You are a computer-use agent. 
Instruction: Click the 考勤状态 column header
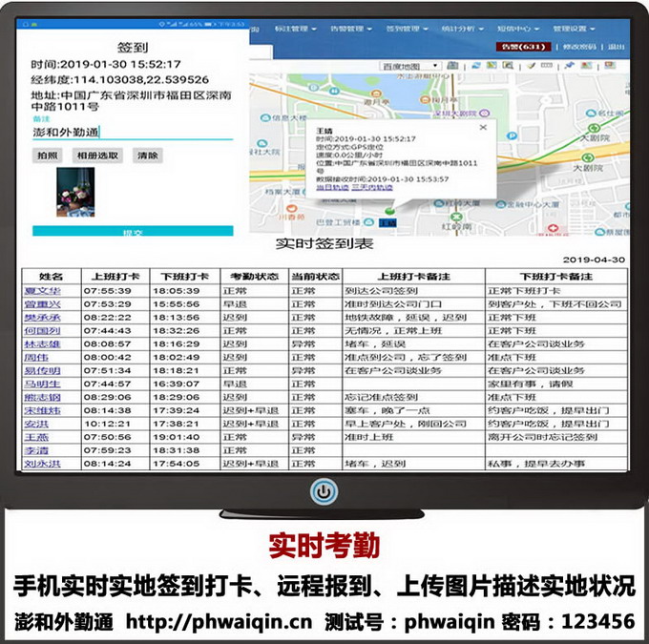(254, 277)
